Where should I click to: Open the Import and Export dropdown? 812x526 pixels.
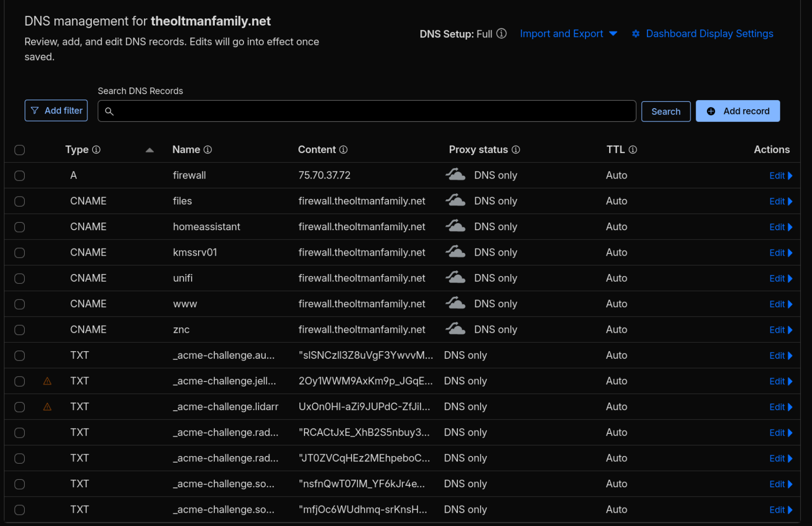click(568, 34)
